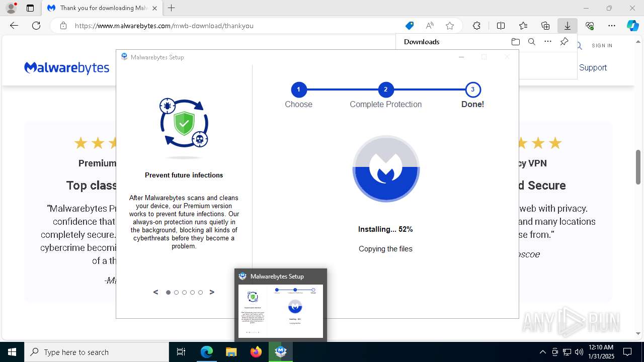Viewport: 644px width, 362px height.
Task: Refresh the current page
Action: [36, 26]
